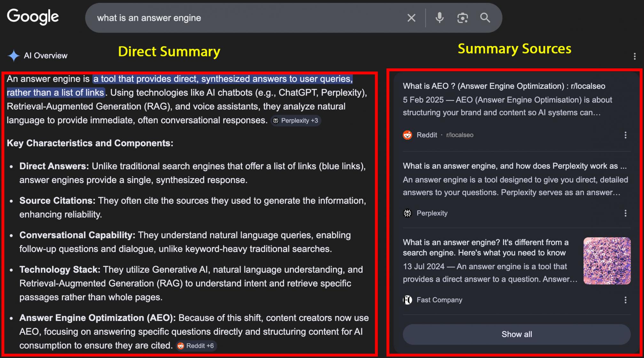
Task: Open the Reddit +6 citation chip
Action: click(x=196, y=346)
